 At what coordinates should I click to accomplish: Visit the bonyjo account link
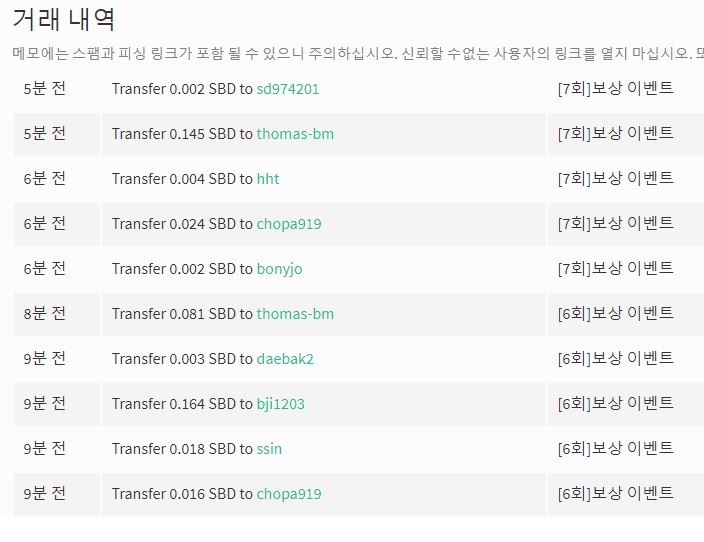coord(279,269)
